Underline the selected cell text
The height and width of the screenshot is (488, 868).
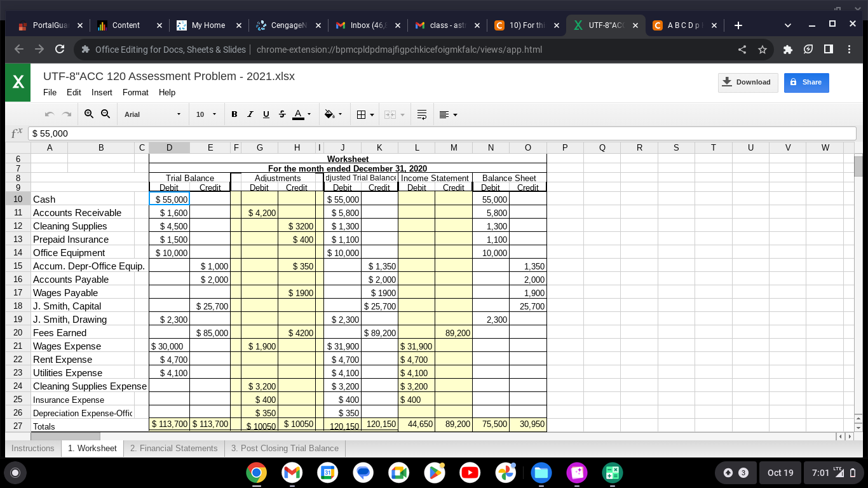click(266, 114)
